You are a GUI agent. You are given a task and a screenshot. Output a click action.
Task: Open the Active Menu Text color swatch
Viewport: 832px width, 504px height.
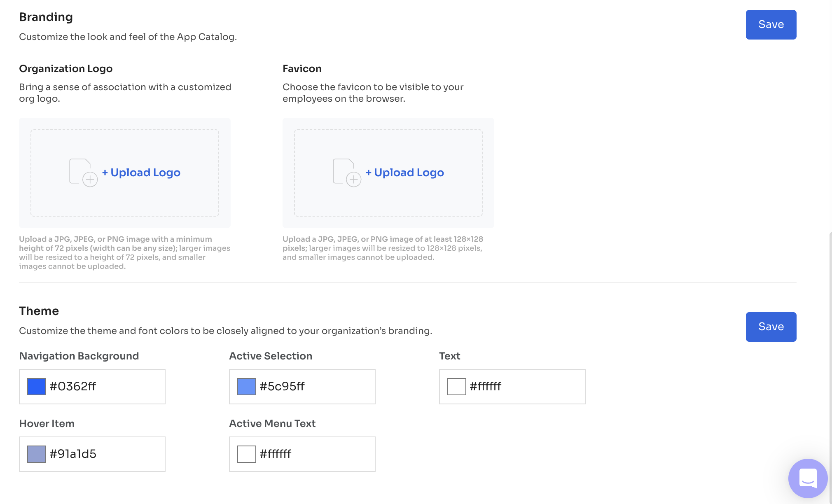coord(247,454)
